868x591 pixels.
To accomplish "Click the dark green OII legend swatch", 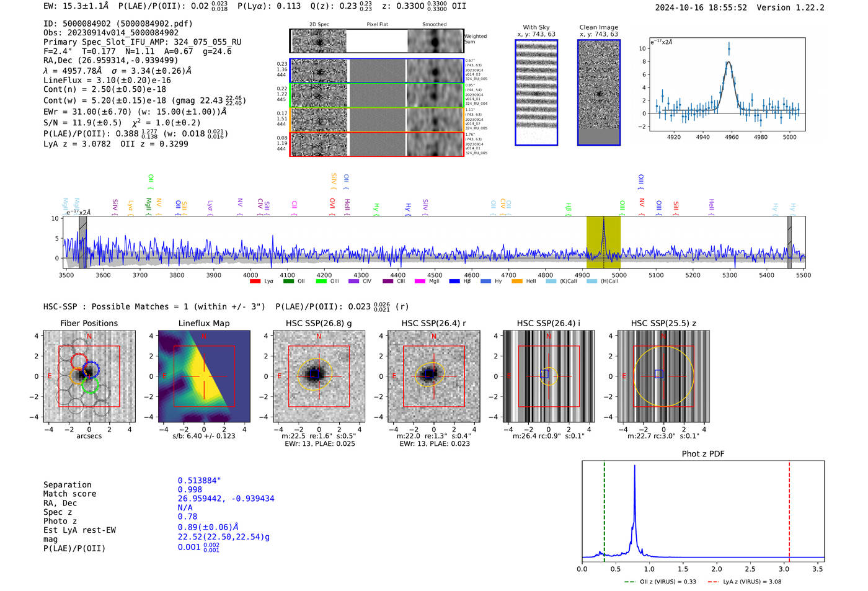I will tap(288, 282).
